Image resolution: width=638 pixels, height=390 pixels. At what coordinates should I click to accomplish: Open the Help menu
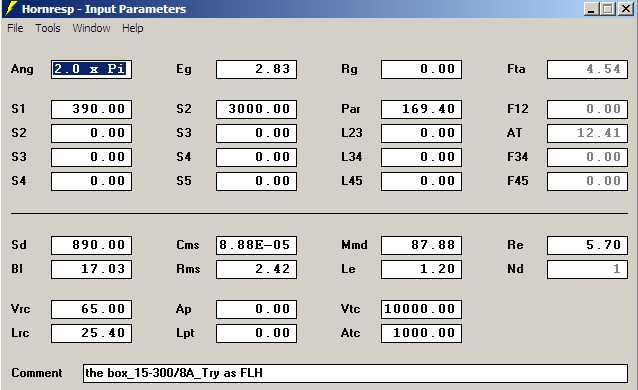(133, 28)
